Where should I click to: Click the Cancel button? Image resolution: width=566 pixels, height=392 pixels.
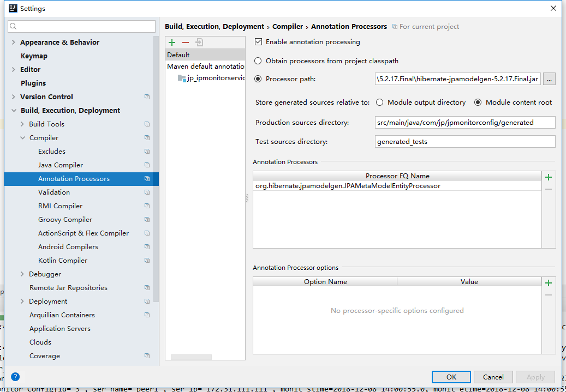coord(493,377)
